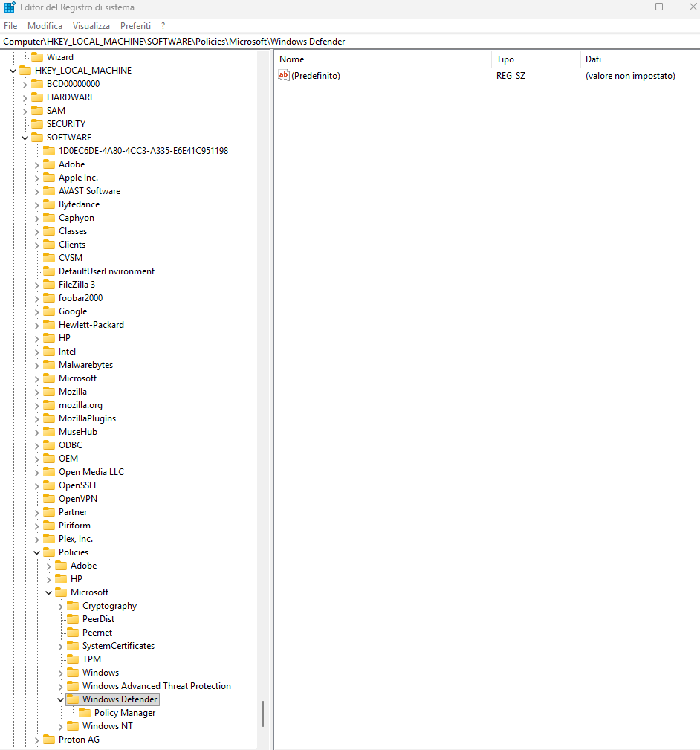Screen dimensions: 700x750
Task: Click the tree pane vertical scrollbar thumb
Action: [263, 714]
